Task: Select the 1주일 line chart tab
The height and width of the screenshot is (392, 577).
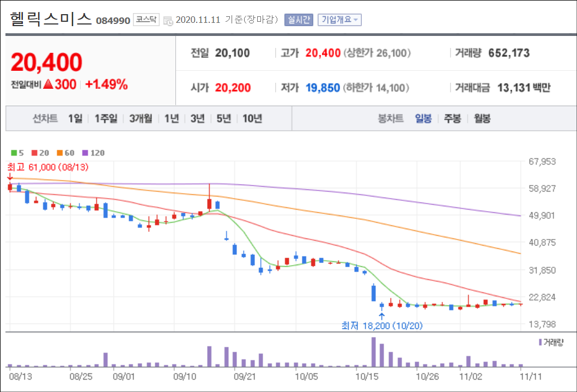Action: click(x=106, y=118)
